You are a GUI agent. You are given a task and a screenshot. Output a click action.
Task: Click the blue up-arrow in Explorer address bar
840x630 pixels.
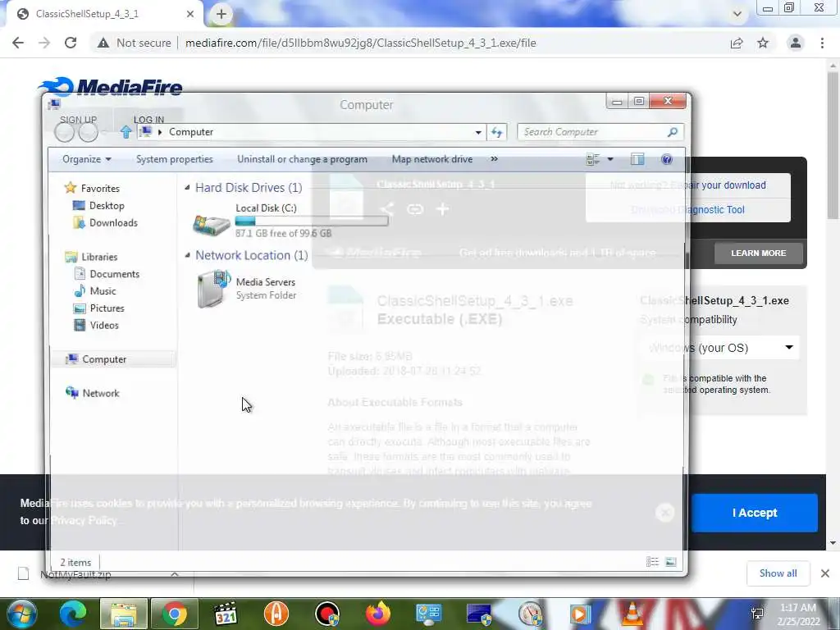(126, 132)
